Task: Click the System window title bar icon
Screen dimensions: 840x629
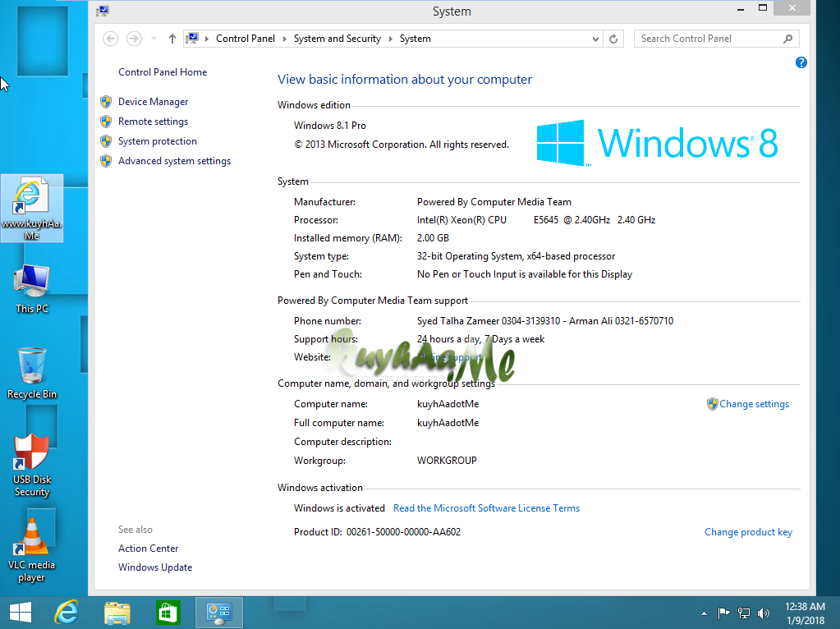Action: pyautogui.click(x=103, y=11)
